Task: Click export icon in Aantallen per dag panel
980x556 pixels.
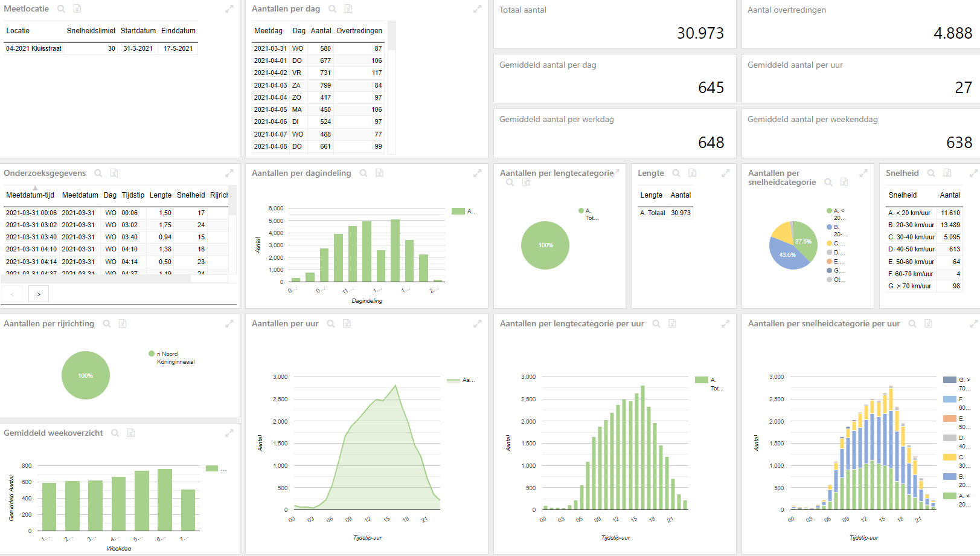Action: 348,9
